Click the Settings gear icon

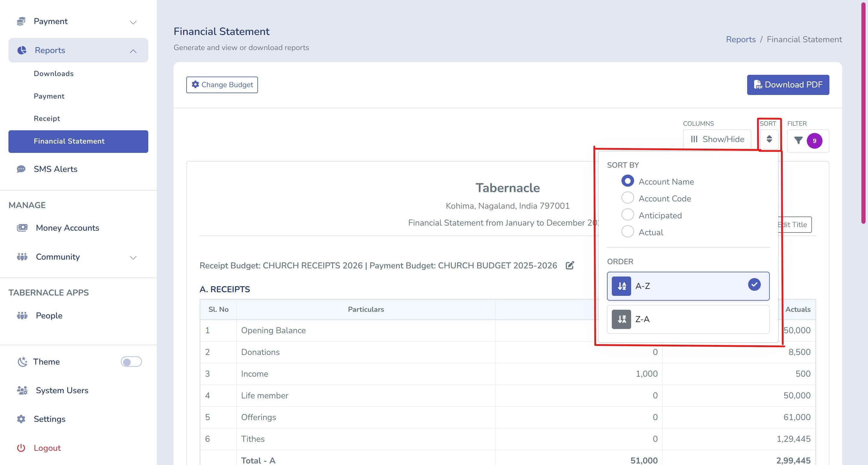[21, 419]
